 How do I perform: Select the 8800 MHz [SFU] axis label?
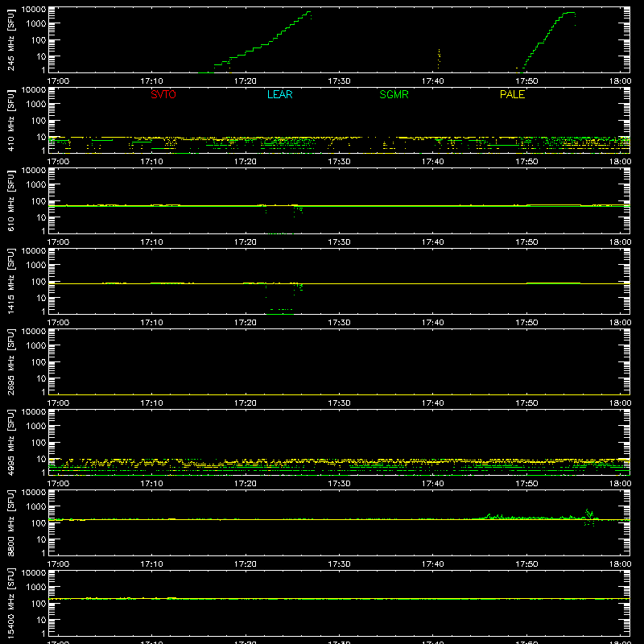pos(10,523)
